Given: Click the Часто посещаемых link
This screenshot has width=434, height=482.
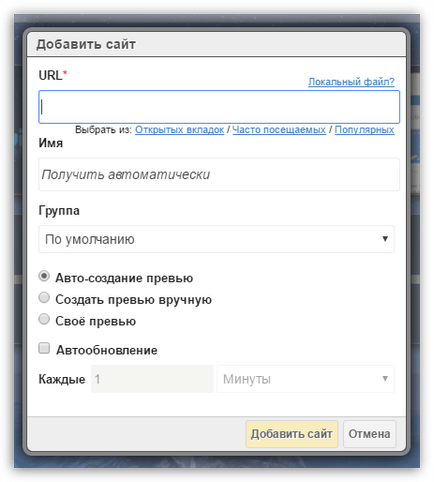Looking at the screenshot, I should point(279,130).
